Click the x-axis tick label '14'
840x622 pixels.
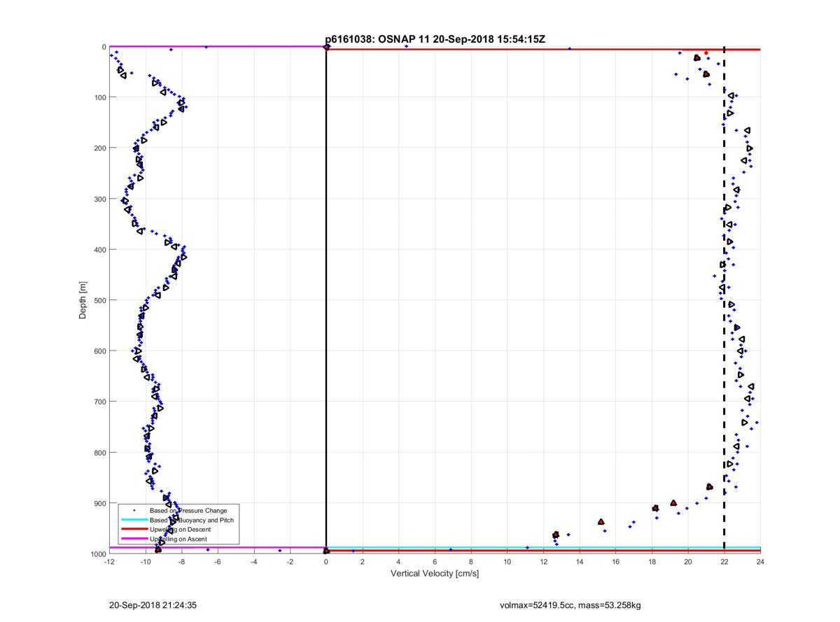pos(580,561)
